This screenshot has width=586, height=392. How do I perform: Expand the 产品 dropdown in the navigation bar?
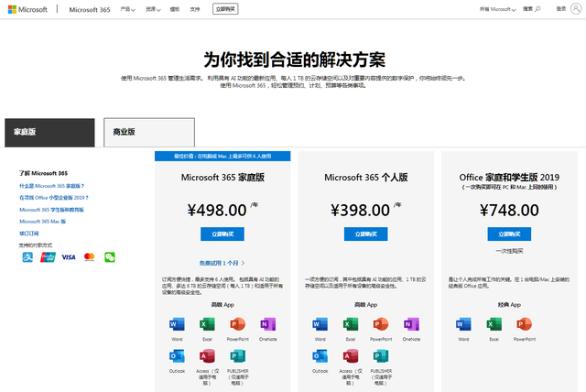[x=128, y=9]
